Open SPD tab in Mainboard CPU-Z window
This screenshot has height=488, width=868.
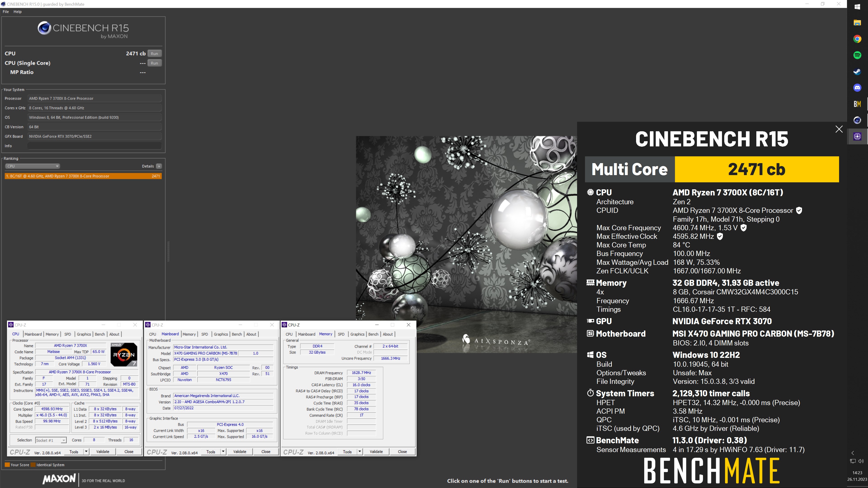click(x=205, y=334)
